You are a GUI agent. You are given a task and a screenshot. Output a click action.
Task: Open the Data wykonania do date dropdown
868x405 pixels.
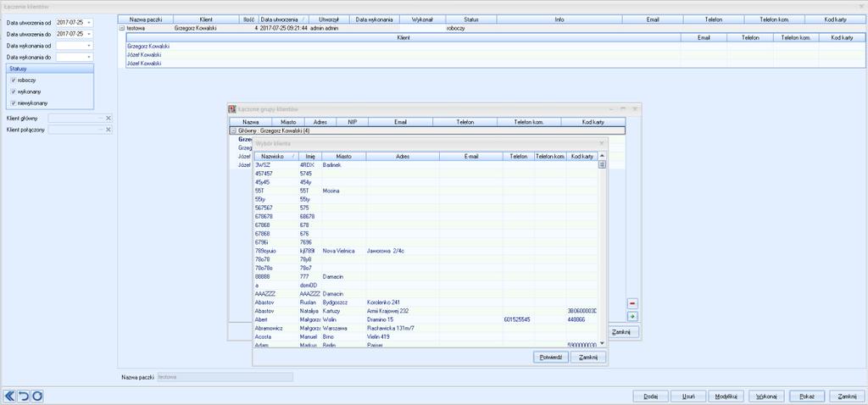tap(89, 57)
